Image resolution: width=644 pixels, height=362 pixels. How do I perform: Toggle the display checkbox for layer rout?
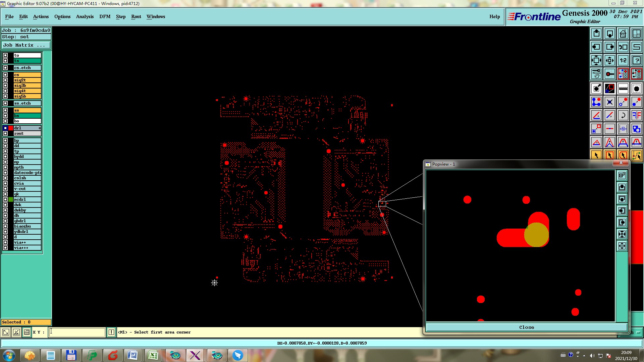click(x=5, y=133)
